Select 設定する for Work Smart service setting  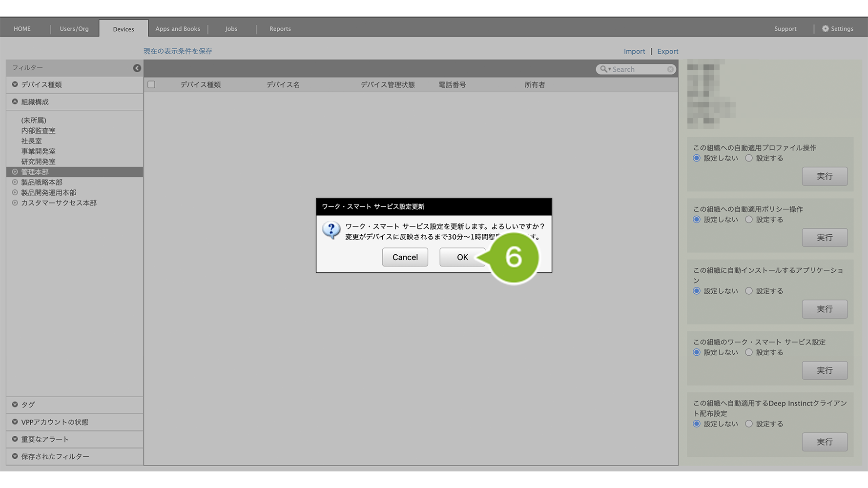pos(748,352)
